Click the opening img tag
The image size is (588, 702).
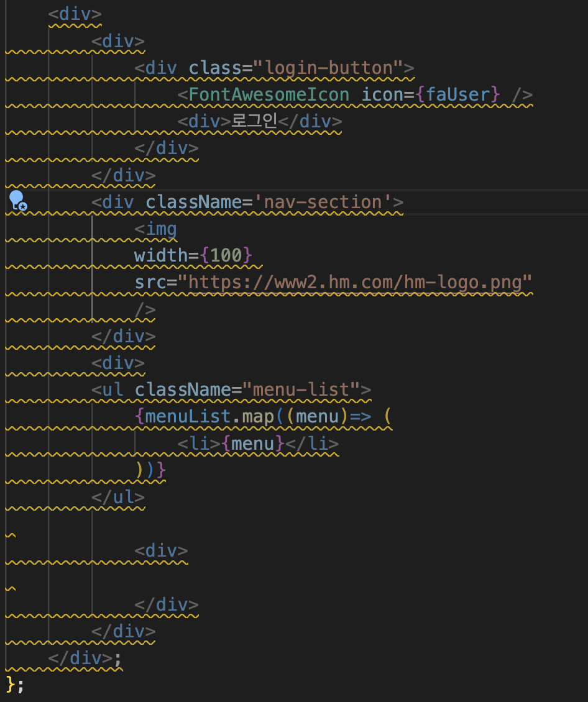point(156,229)
